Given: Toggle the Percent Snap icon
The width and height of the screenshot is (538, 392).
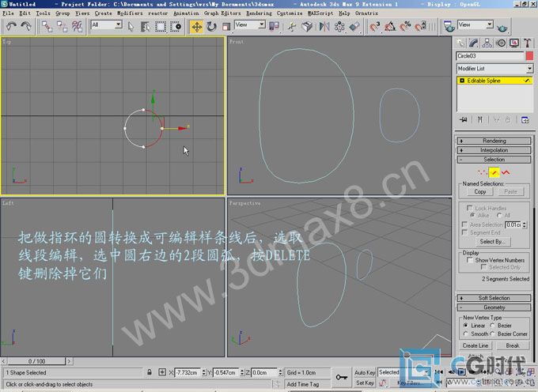Looking at the screenshot, I should pyautogui.click(x=405, y=26).
